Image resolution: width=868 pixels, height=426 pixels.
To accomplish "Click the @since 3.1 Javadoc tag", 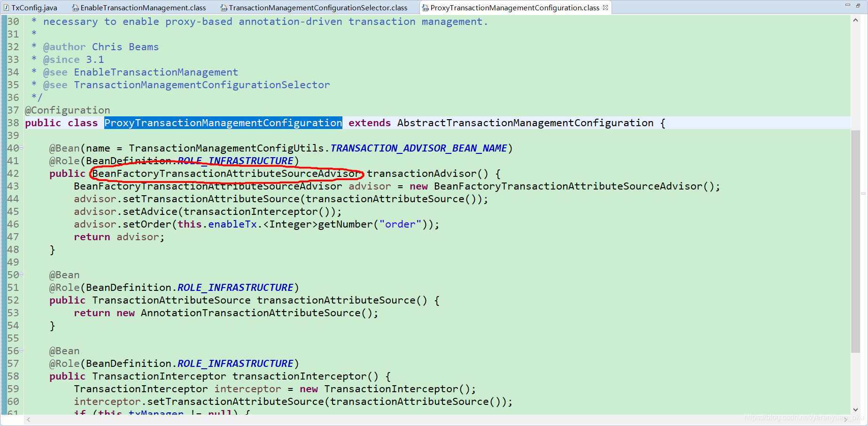I will pyautogui.click(x=73, y=60).
